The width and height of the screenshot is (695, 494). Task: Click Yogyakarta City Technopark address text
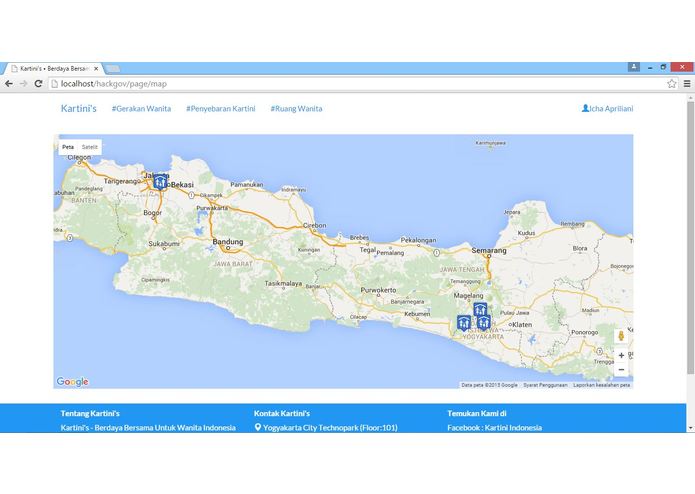pyautogui.click(x=330, y=428)
